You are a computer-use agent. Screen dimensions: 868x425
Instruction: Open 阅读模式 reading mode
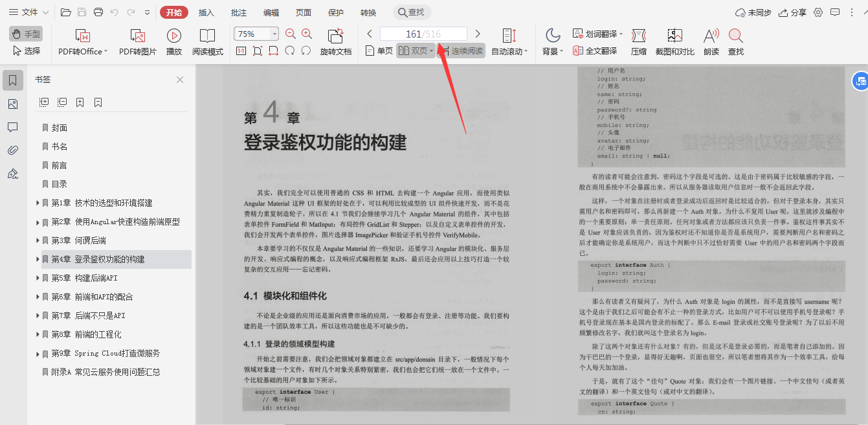[x=208, y=42]
